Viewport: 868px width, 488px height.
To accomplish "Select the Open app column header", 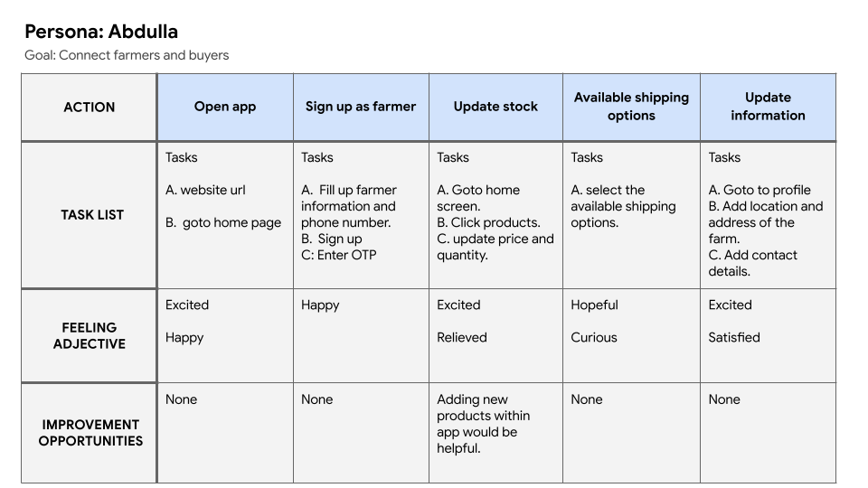I will click(x=225, y=108).
